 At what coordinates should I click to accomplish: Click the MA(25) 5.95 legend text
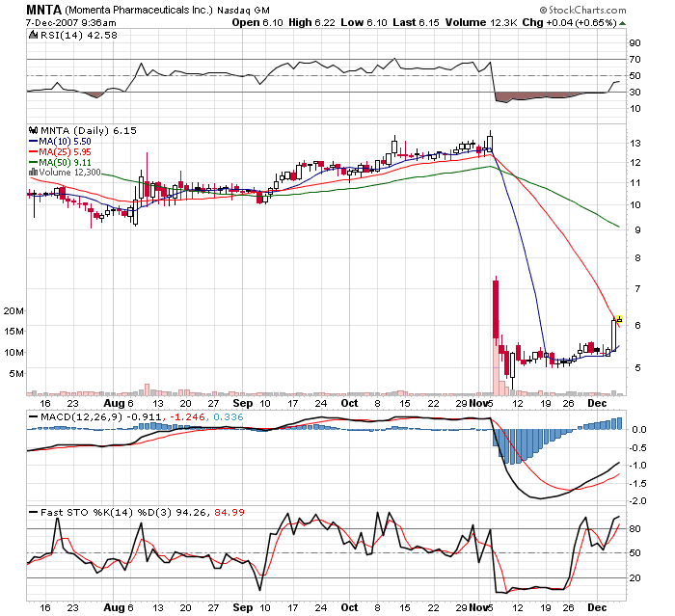point(65,152)
